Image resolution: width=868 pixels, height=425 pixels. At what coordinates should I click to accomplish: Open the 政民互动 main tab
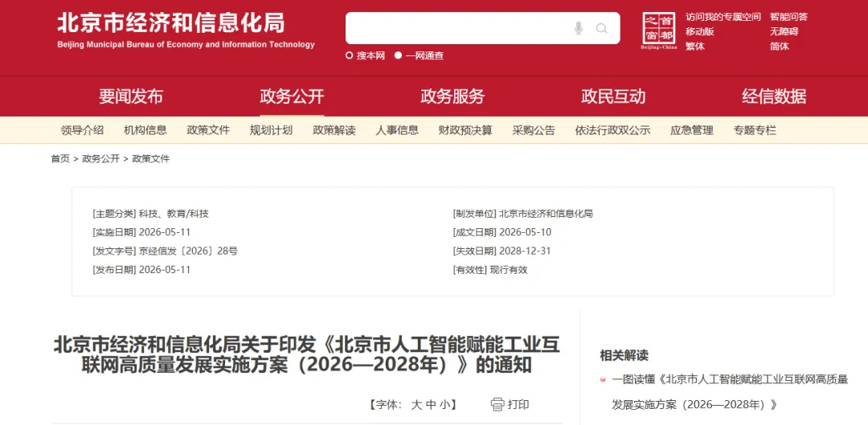[x=613, y=96]
